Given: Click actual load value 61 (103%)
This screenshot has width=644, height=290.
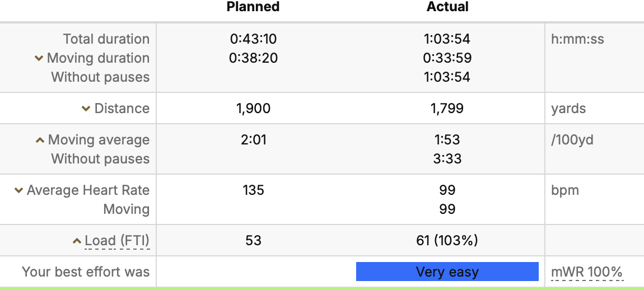Looking at the screenshot, I should pyautogui.click(x=447, y=241).
